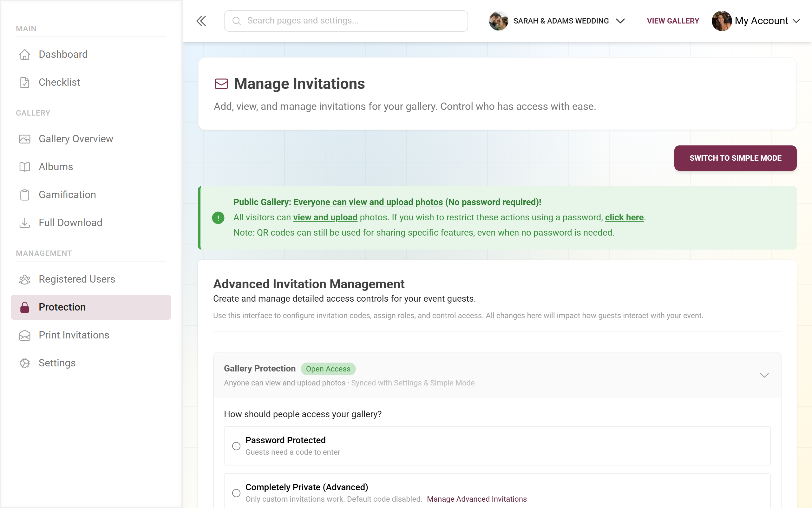Open Gamification settings
This screenshot has width=812, height=508.
pos(91,195)
